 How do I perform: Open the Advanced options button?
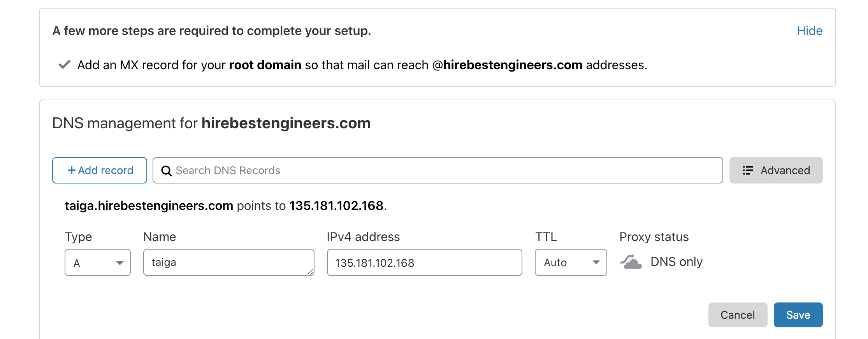point(776,170)
